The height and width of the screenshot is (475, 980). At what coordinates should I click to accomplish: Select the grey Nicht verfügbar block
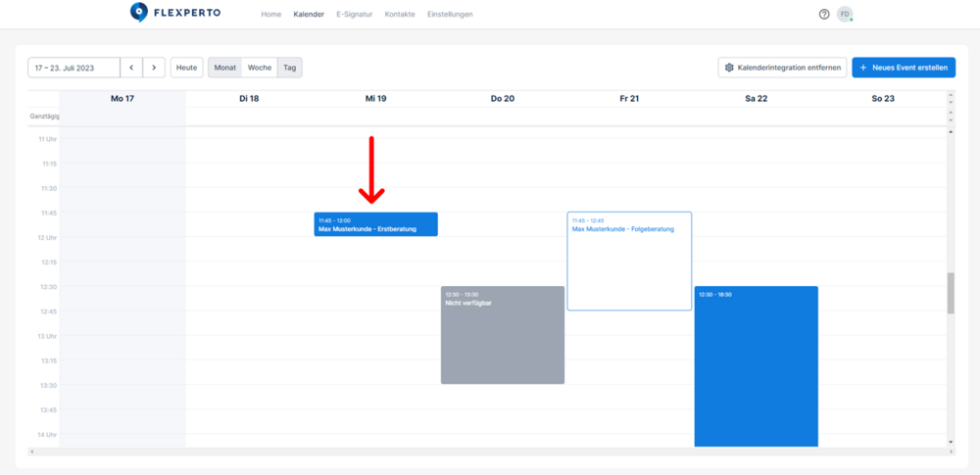(x=502, y=335)
